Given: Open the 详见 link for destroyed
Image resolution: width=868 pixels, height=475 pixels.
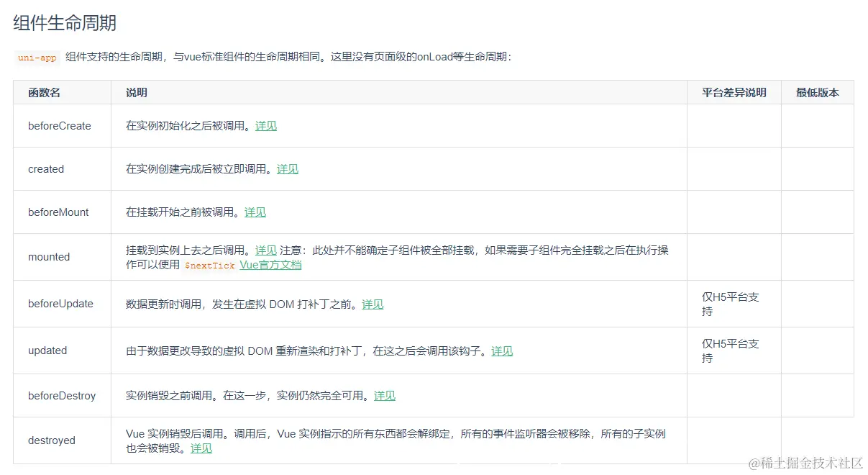Looking at the screenshot, I should tap(200, 448).
